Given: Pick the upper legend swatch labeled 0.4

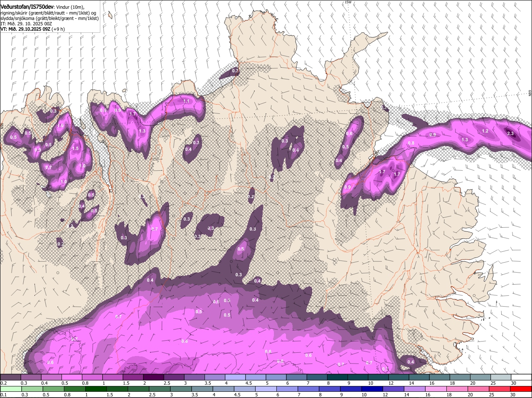Looking at the screenshot, I should (x=51, y=377).
